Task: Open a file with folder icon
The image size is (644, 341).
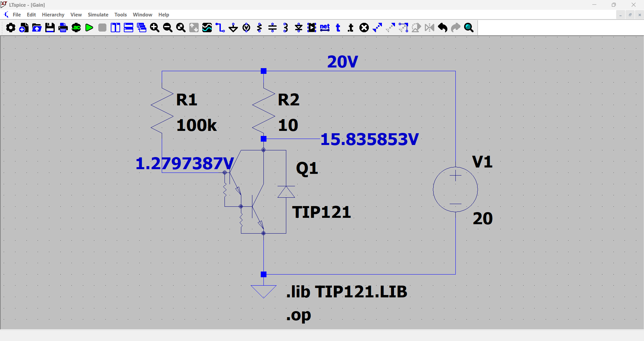Action: [37, 28]
